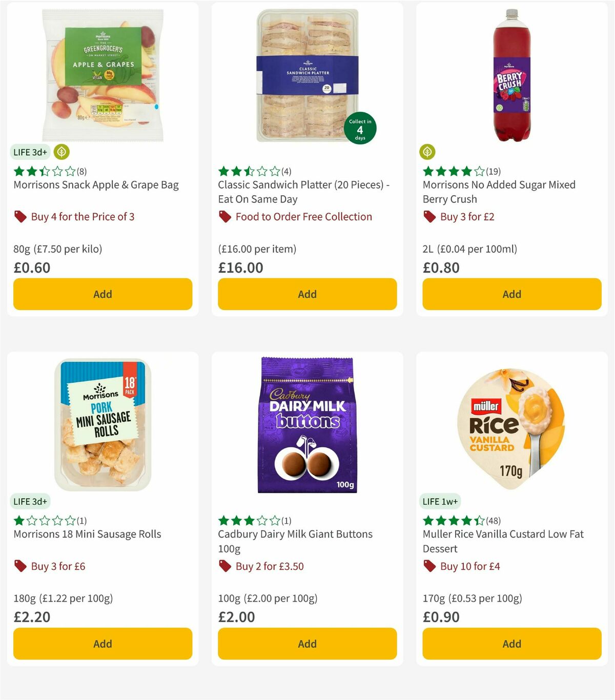Viewport: 615px width, 700px height.
Task: Add Cadbury Dairy Milk Giant Buttons to basket
Action: (x=306, y=644)
